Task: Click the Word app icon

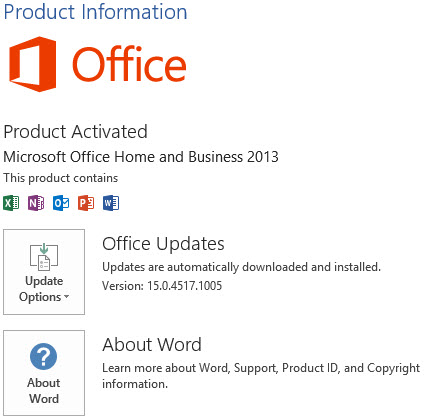Action: [111, 203]
